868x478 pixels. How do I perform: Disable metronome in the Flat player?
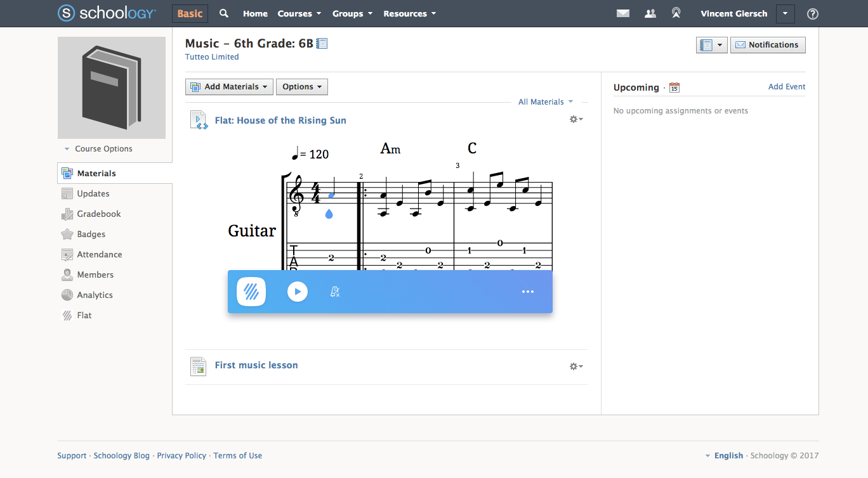[x=334, y=292]
